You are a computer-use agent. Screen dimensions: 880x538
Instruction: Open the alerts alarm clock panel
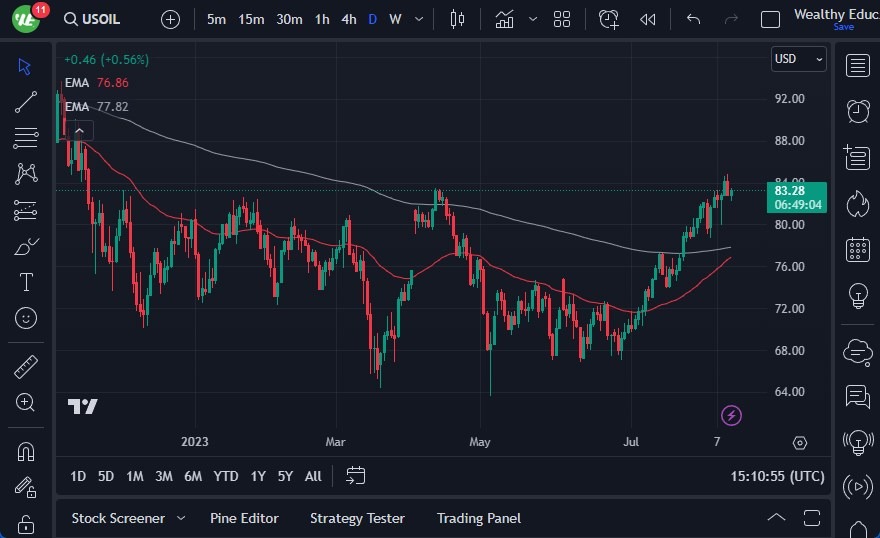click(x=857, y=111)
